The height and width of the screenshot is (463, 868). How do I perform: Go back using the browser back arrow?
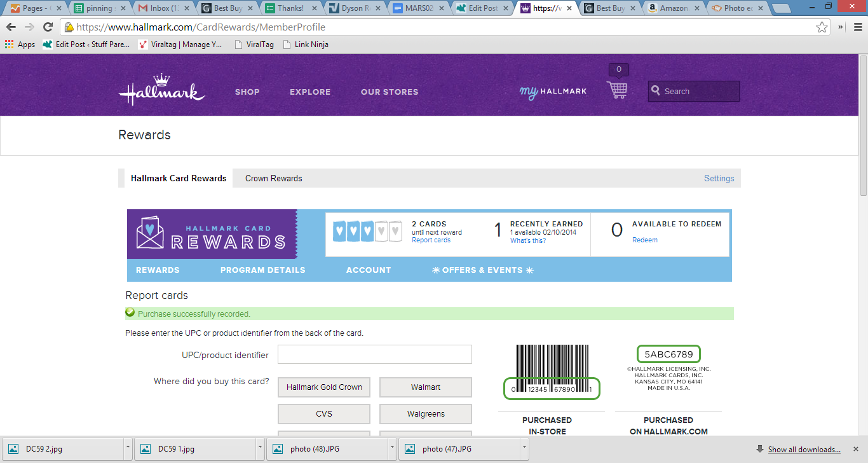click(x=11, y=27)
